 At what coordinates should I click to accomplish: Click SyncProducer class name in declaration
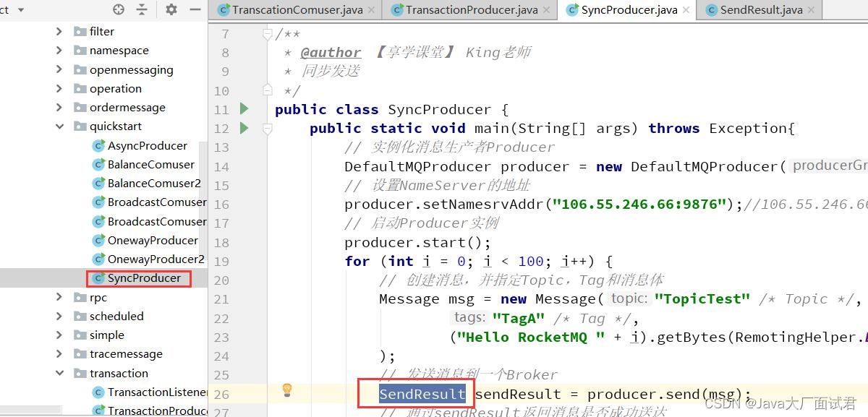pyautogui.click(x=440, y=110)
